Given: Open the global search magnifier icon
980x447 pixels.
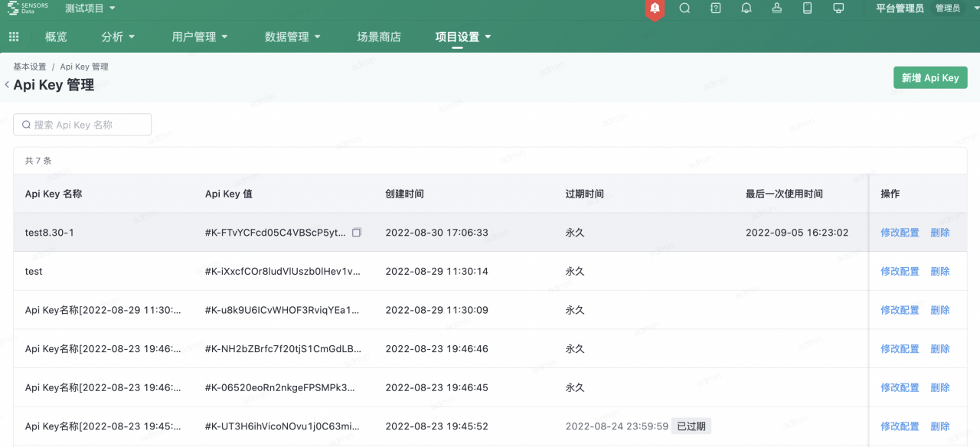Looking at the screenshot, I should click(x=684, y=8).
